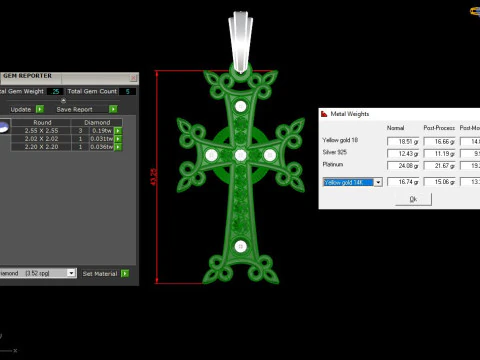
Task: Click the Silver 925 normal weight field
Action: tap(403, 154)
